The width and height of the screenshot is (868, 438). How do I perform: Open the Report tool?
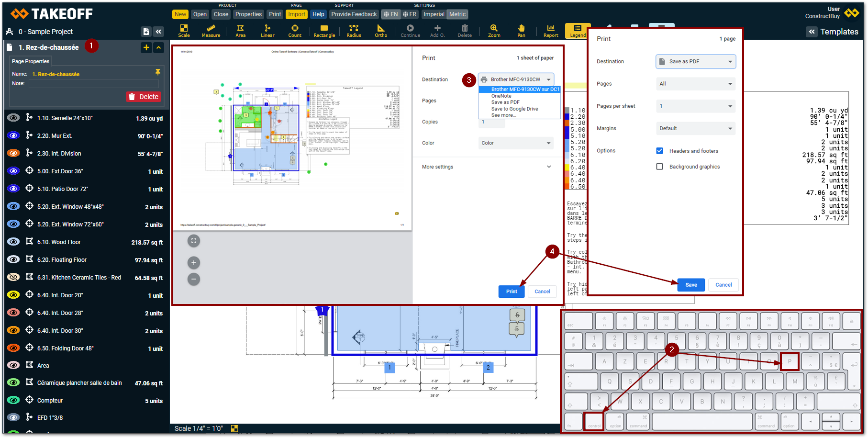pyautogui.click(x=551, y=31)
